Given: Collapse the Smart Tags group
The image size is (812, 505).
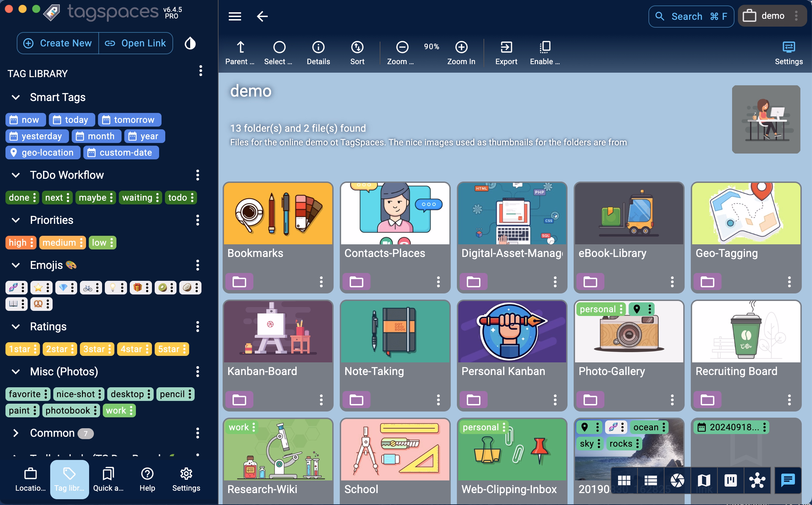Looking at the screenshot, I should tap(16, 97).
